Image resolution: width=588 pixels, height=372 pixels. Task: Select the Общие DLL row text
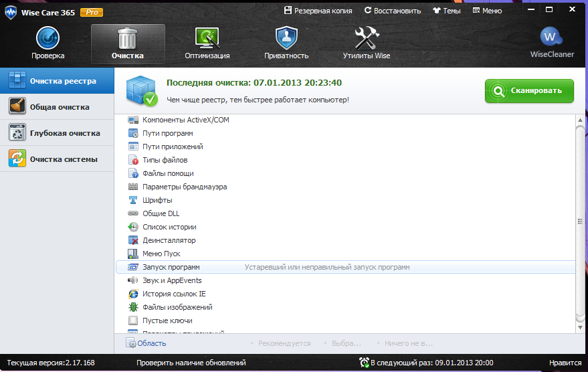[x=161, y=213]
